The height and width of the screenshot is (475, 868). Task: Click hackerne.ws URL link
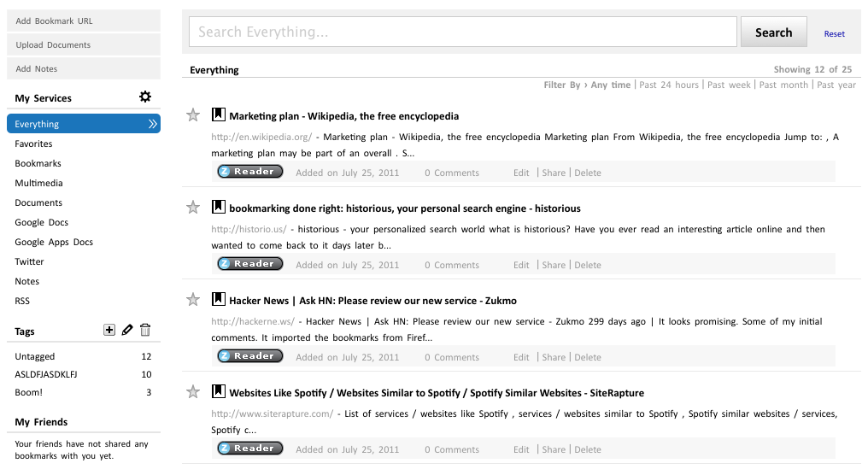[252, 321]
